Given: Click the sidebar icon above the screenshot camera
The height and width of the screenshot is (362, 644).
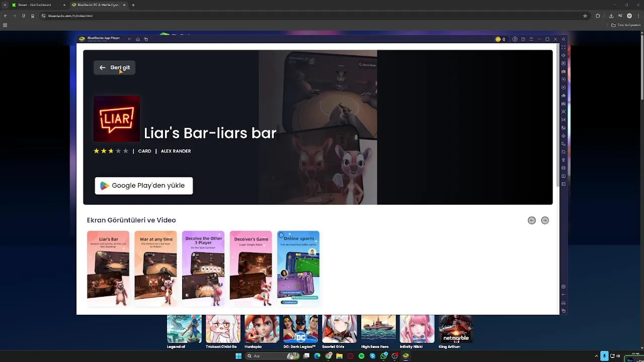Looking at the screenshot, I should (x=563, y=104).
